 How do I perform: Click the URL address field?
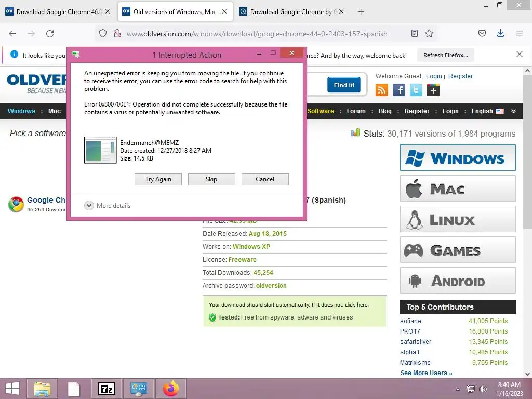tap(257, 34)
